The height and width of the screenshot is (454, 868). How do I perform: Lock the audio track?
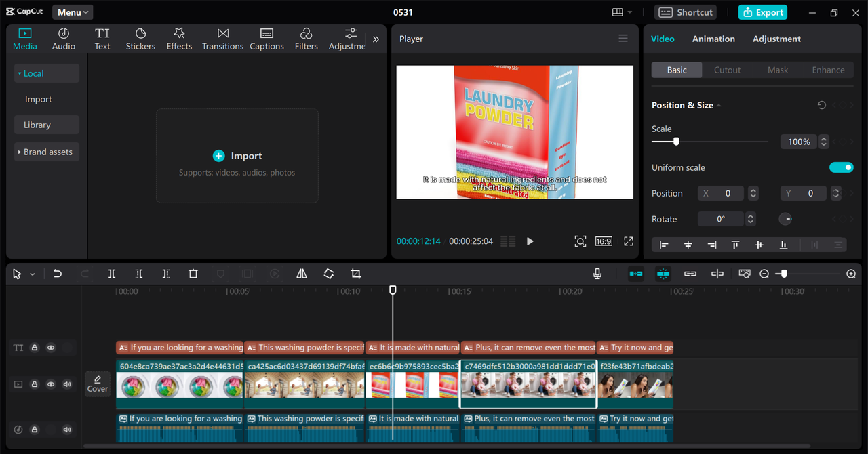click(x=35, y=429)
